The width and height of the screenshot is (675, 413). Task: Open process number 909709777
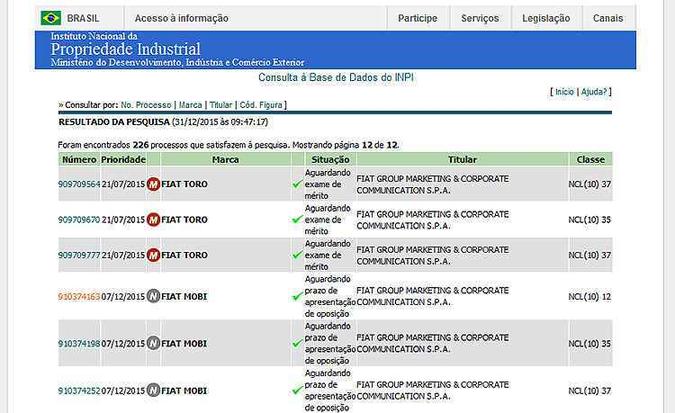(79, 255)
